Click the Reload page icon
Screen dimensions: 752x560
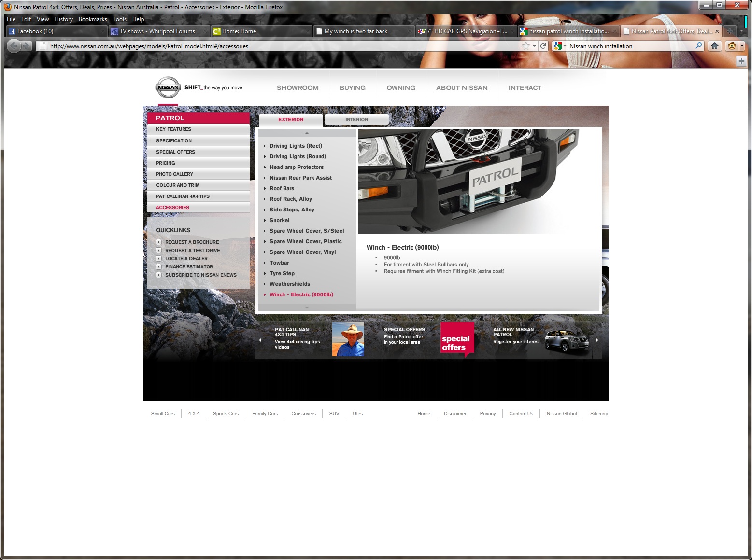point(543,46)
